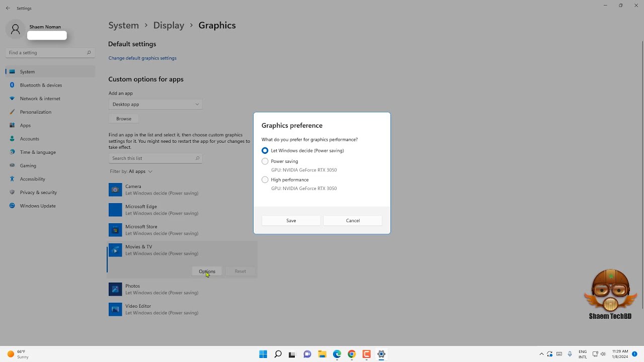Image resolution: width=644 pixels, height=362 pixels.
Task: Select the Camera row in apps list
Action: click(182, 190)
